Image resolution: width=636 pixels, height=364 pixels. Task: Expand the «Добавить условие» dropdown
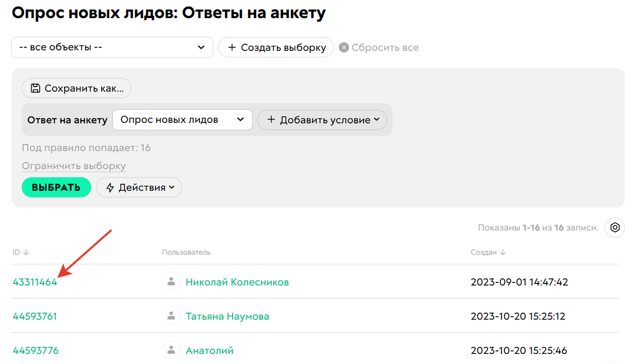point(322,120)
